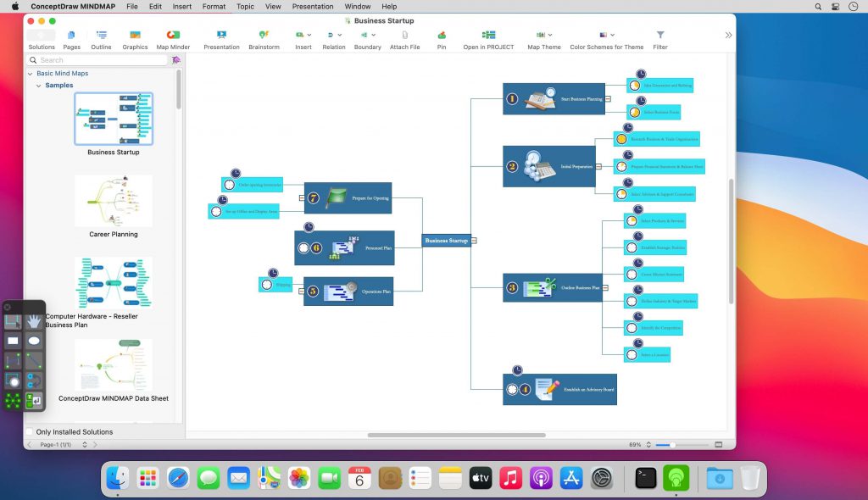Open the Topic menu in the menu bar

click(244, 6)
